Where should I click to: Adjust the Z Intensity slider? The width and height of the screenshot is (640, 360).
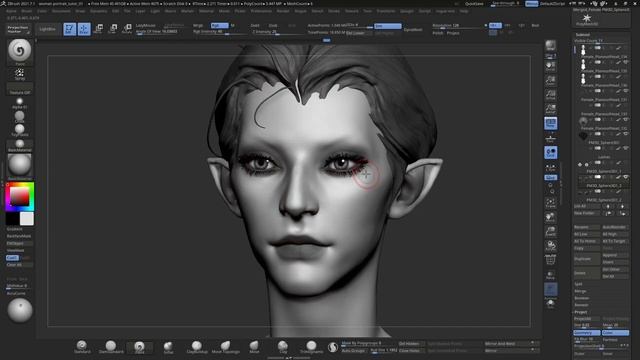point(278,32)
